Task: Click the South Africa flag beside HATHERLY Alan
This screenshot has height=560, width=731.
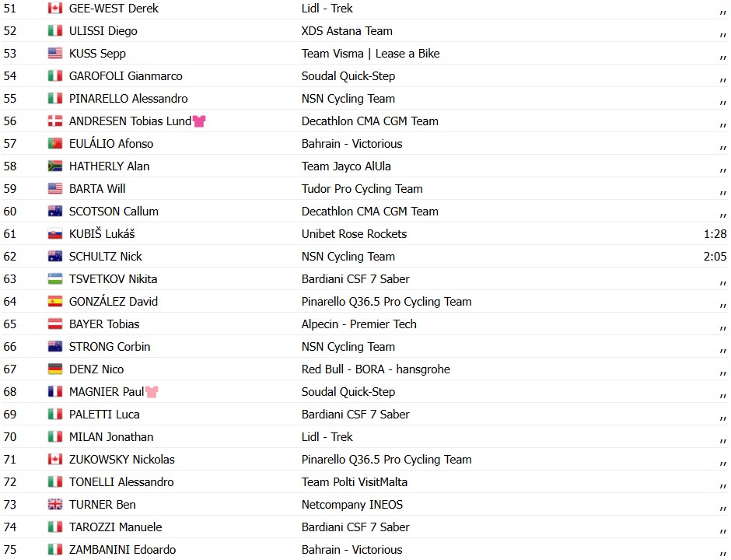Action: [x=55, y=166]
